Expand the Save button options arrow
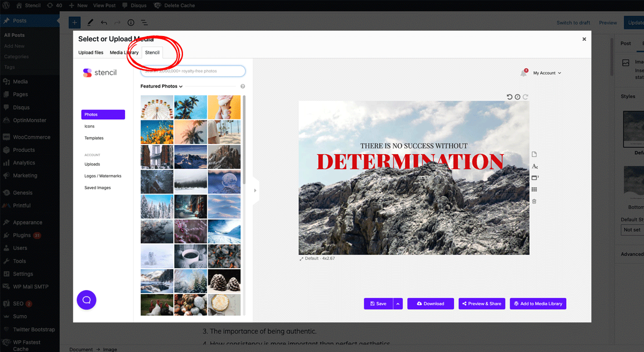Screen dimensions: 644x352 click(398, 303)
